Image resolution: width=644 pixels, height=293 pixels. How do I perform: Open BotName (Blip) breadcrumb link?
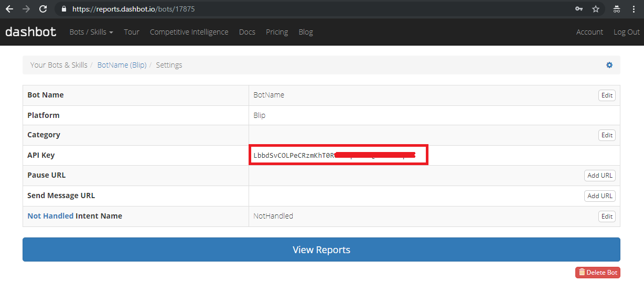(x=122, y=65)
